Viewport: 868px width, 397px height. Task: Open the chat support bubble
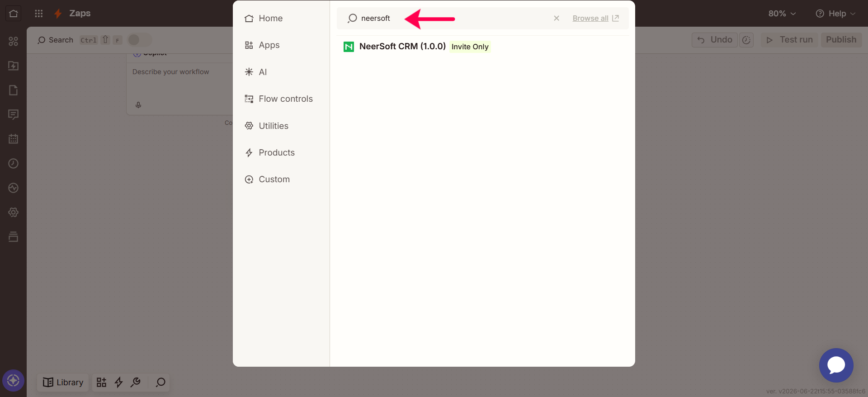pos(836,365)
